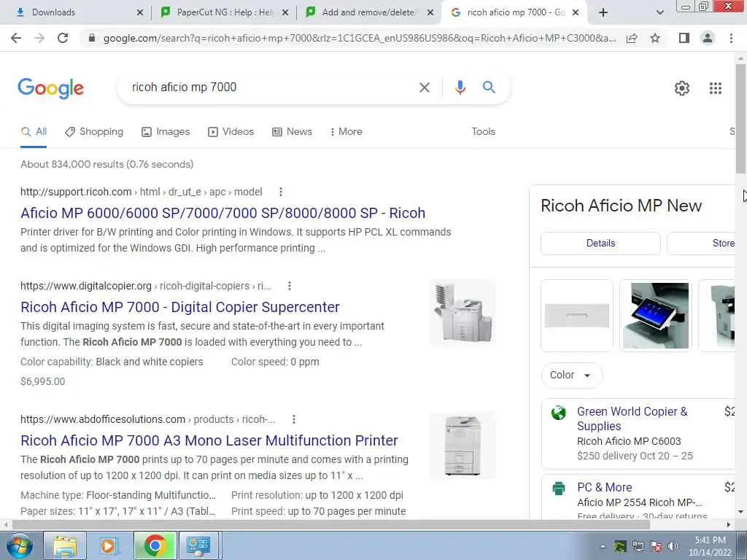Screen dimensions: 747x560
Task: Click the volume speaker tray icon
Action: 673,547
